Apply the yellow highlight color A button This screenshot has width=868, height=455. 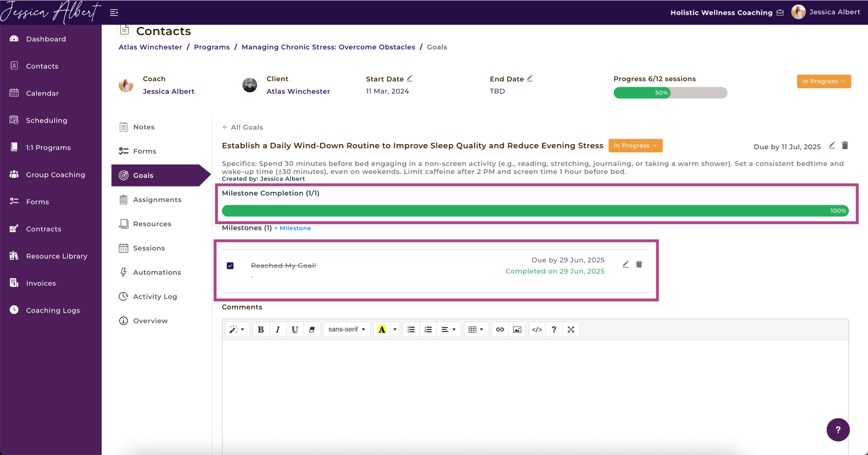point(382,330)
